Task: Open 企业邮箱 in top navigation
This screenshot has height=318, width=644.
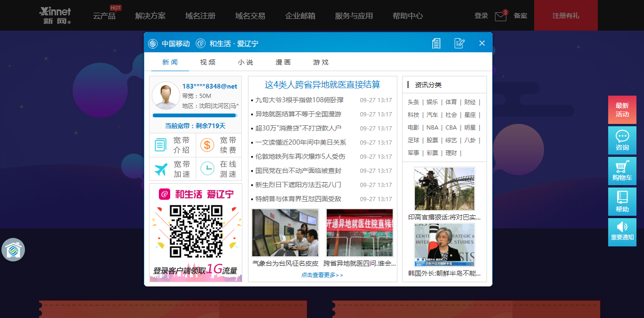Action: coord(300,16)
